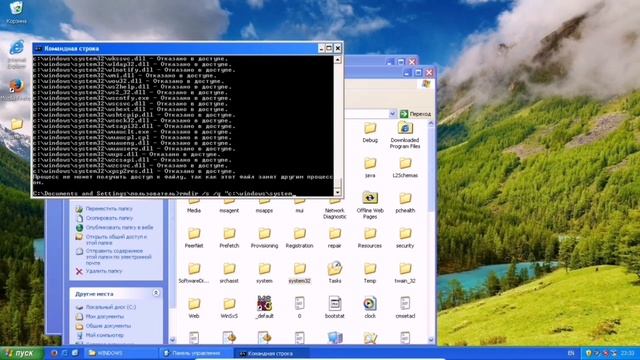
Task: Switch to Панель управления taskbar button
Action: (x=195, y=353)
